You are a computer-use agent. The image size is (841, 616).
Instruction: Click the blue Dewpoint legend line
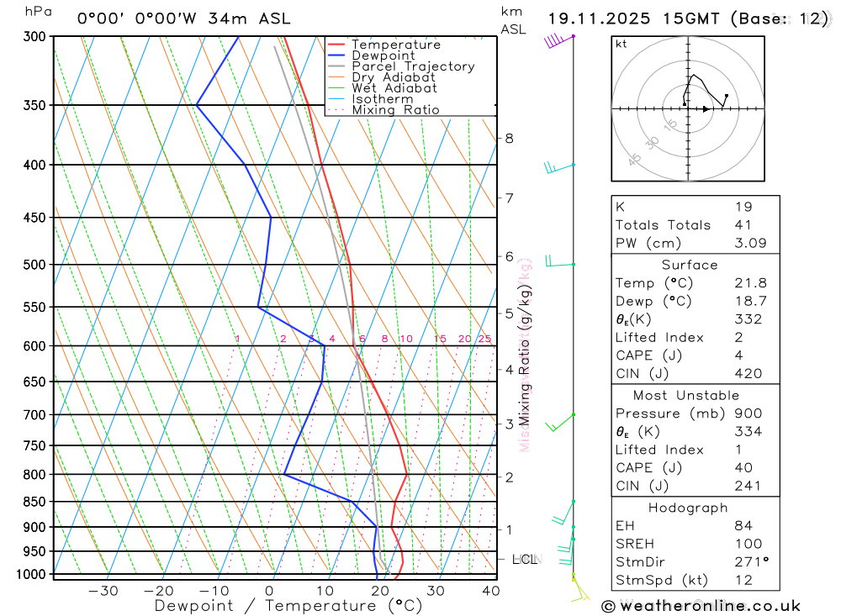(x=336, y=55)
